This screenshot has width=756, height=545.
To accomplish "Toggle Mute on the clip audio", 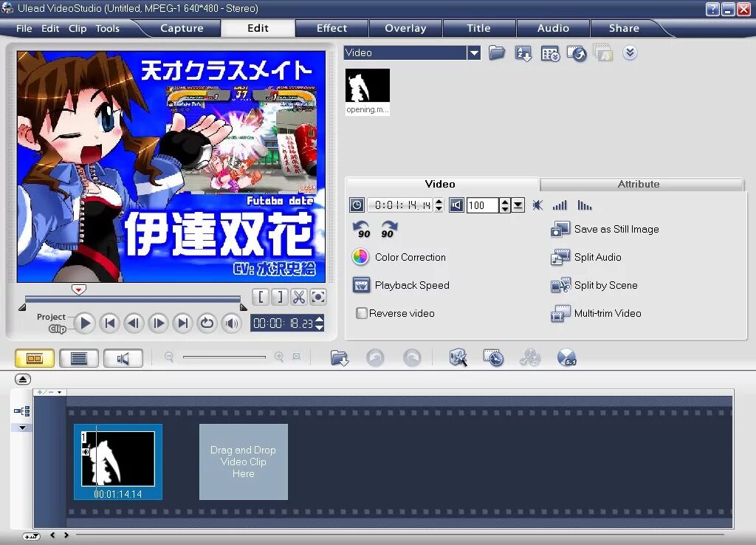I will coord(537,205).
